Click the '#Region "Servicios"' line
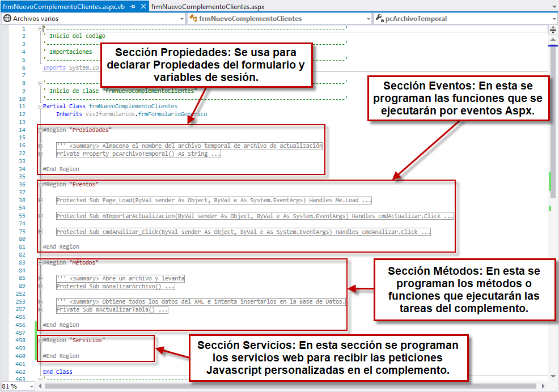This screenshot has height=392, width=559. click(x=74, y=340)
